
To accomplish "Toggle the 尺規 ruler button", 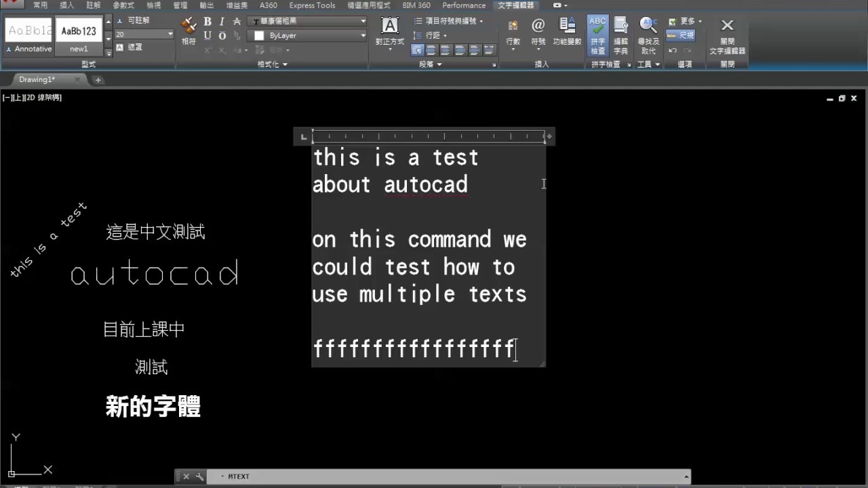I will tap(681, 35).
